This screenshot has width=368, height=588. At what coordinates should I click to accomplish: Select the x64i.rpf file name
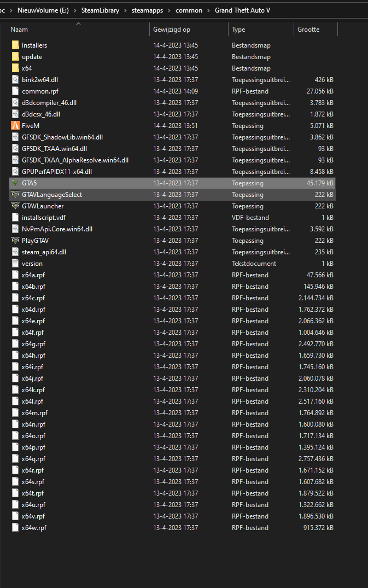[x=32, y=367]
